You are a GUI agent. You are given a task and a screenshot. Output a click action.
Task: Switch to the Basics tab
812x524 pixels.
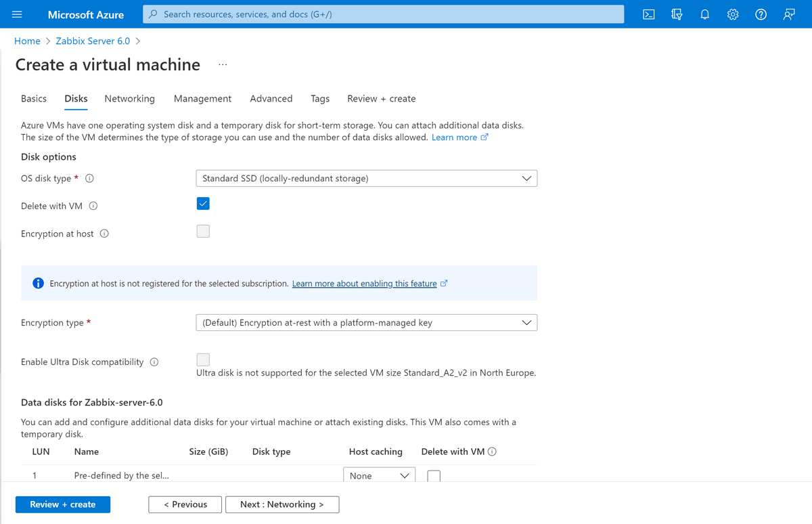click(x=34, y=99)
